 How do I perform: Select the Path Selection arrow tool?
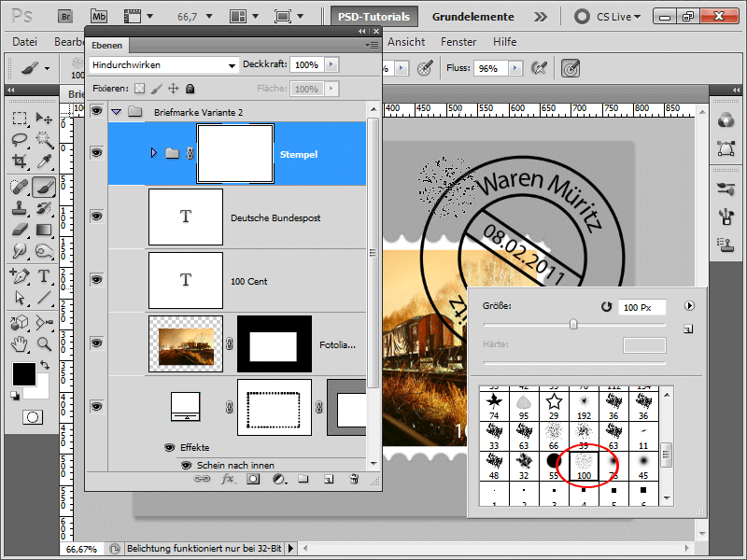click(x=20, y=298)
